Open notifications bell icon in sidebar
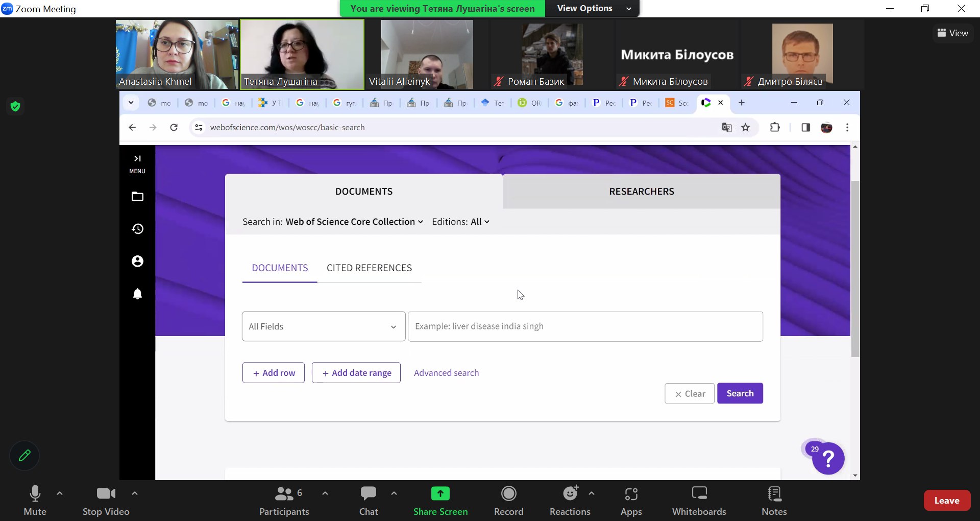Viewport: 980px width, 521px height. pos(137,294)
